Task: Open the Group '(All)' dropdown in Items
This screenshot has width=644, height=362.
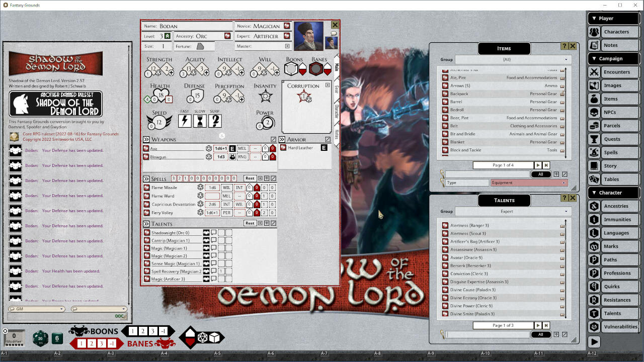Action: (x=513, y=59)
